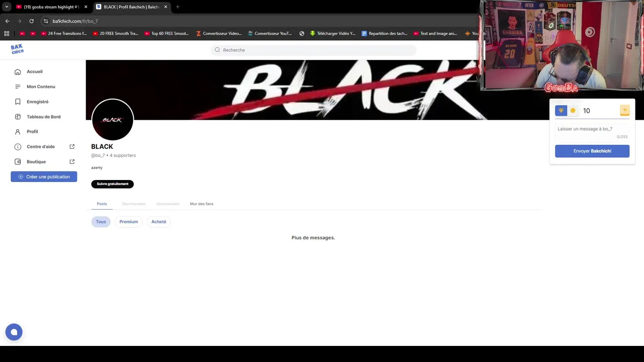Image resolution: width=644 pixels, height=362 pixels.
Task: Open Tableau de Bord
Action: pos(44,117)
